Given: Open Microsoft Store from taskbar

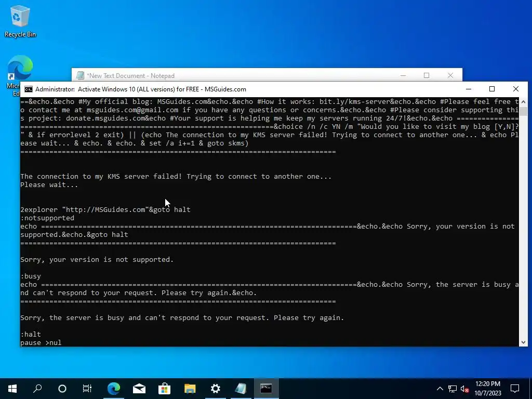Looking at the screenshot, I should point(165,389).
